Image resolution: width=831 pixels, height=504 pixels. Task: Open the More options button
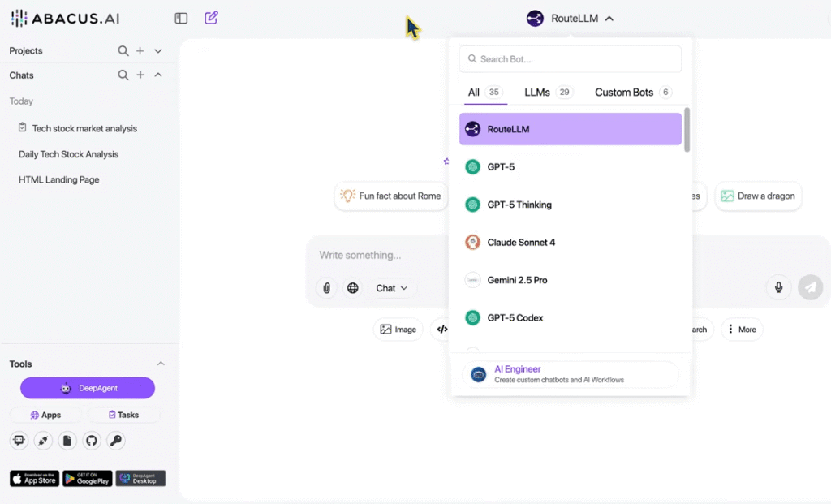pyautogui.click(x=742, y=330)
